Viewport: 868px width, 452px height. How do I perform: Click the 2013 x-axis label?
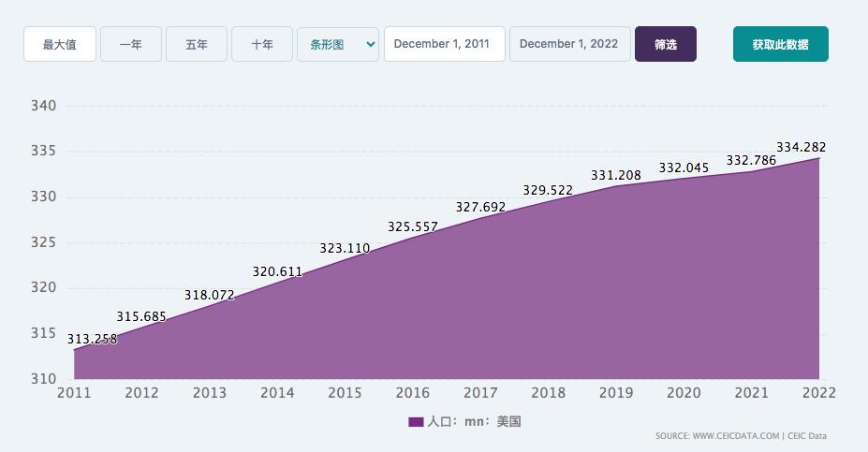(x=209, y=393)
